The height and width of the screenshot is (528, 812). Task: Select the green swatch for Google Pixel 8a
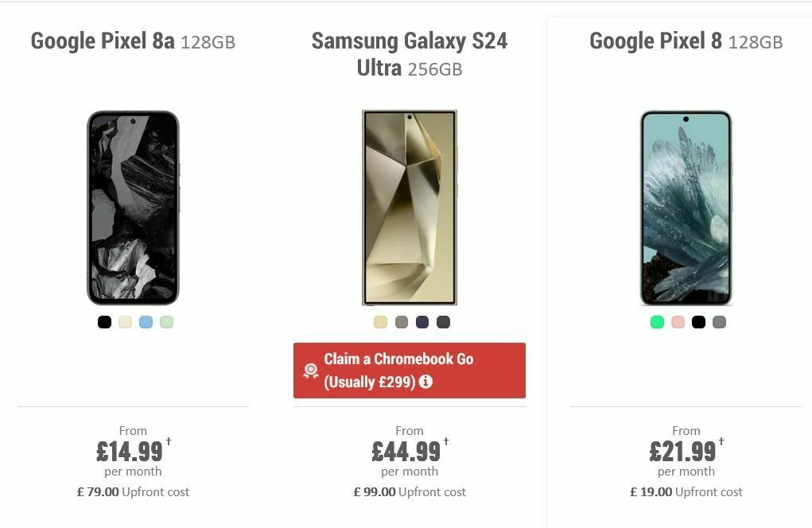click(x=165, y=322)
